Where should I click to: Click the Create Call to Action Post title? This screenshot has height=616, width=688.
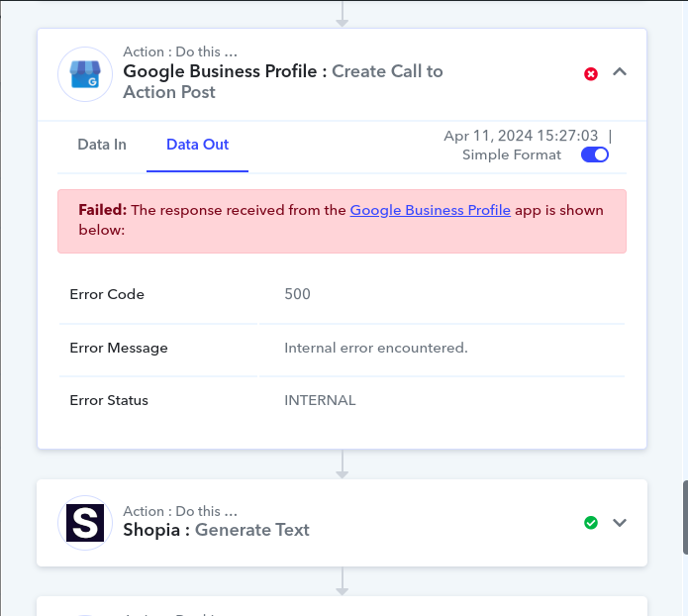click(x=283, y=81)
